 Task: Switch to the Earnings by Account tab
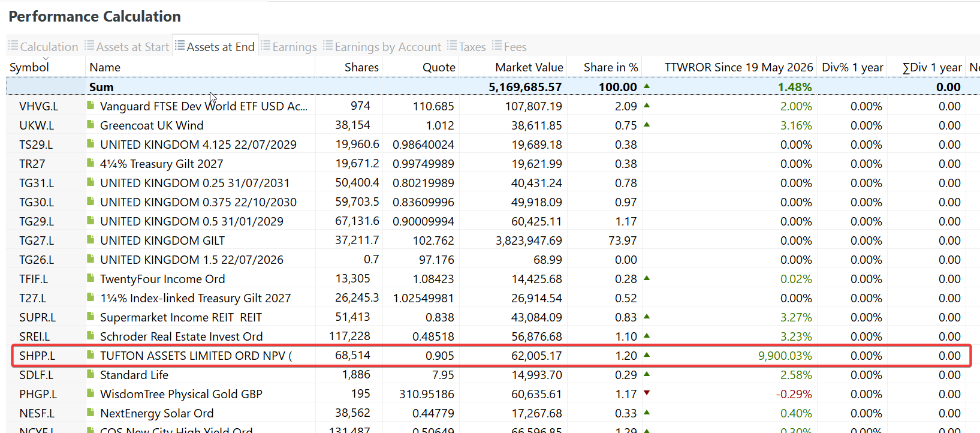382,47
